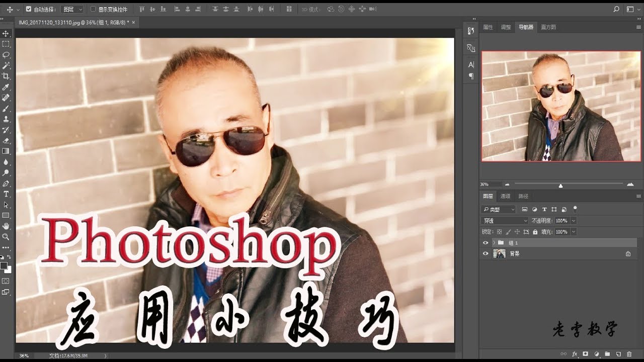The width and height of the screenshot is (644, 362).
Task: Open the Move tool preset picker arrow
Action: 19,10
